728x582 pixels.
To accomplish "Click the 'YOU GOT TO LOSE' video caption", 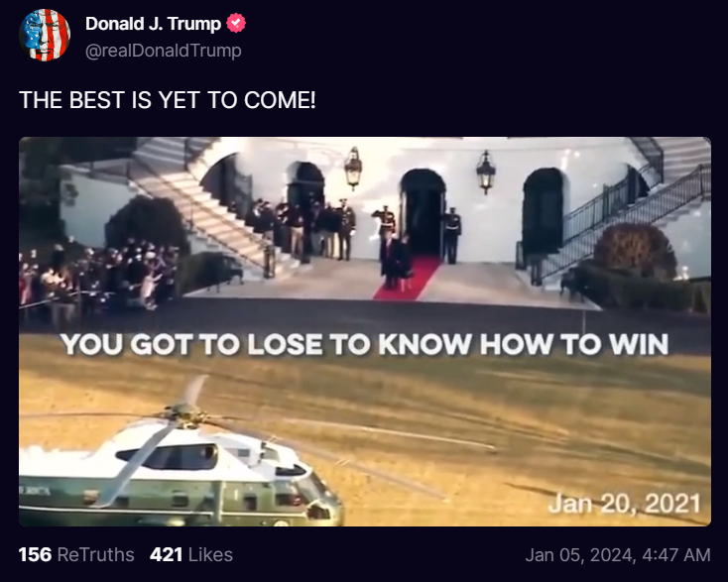I will click(364, 344).
